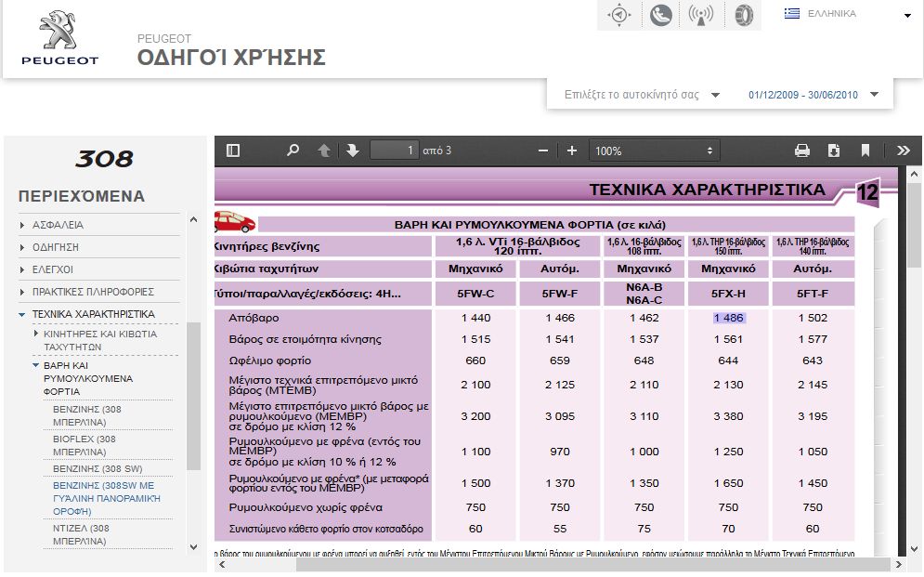Click the Greek flag icon

click(792, 13)
